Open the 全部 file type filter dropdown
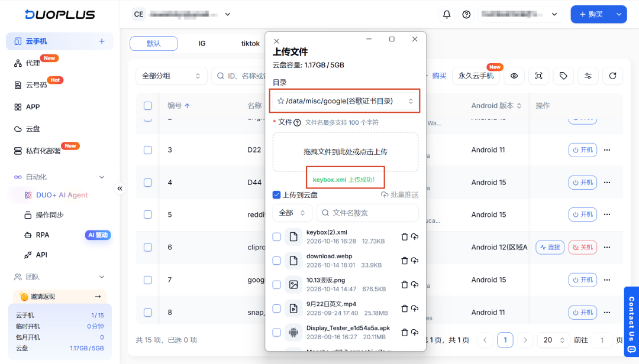 click(292, 213)
